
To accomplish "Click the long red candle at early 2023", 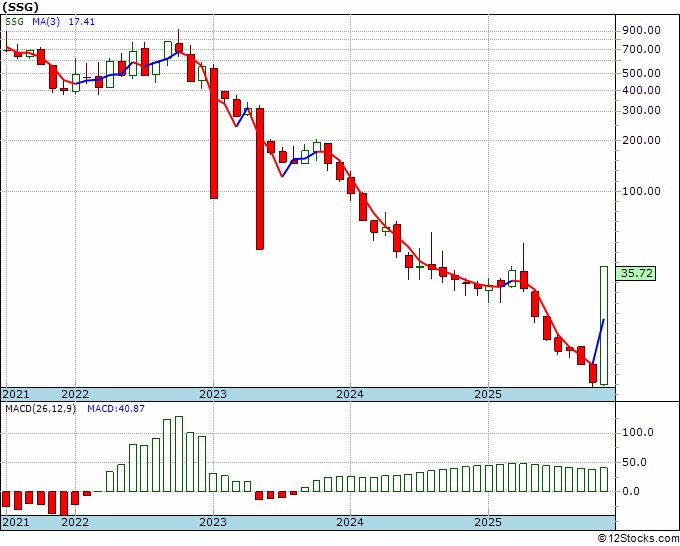I will pyautogui.click(x=214, y=133).
